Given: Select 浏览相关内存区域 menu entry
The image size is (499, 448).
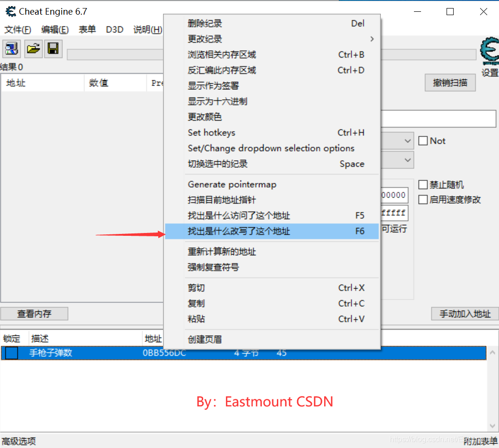Looking at the screenshot, I should tap(272, 54).
